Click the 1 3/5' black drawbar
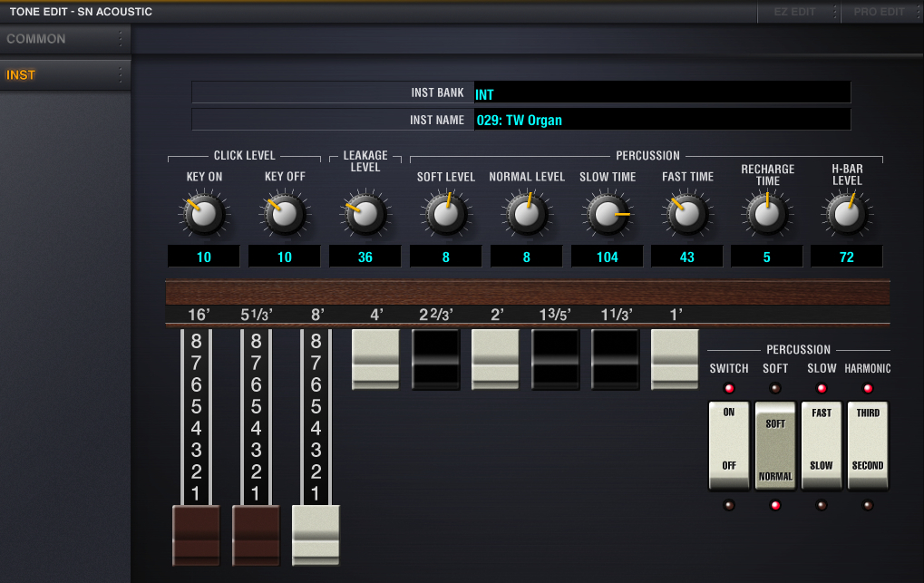This screenshot has width=924, height=583. pos(556,360)
